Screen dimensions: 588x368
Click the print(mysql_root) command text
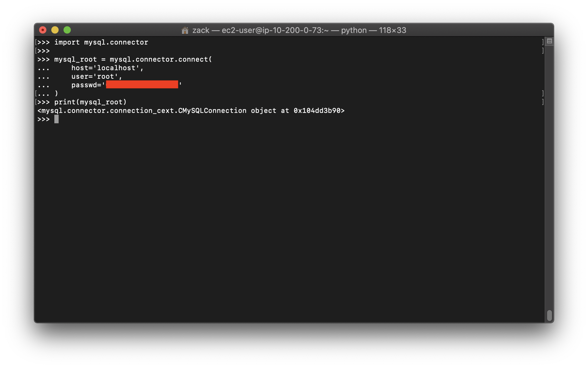click(x=90, y=102)
